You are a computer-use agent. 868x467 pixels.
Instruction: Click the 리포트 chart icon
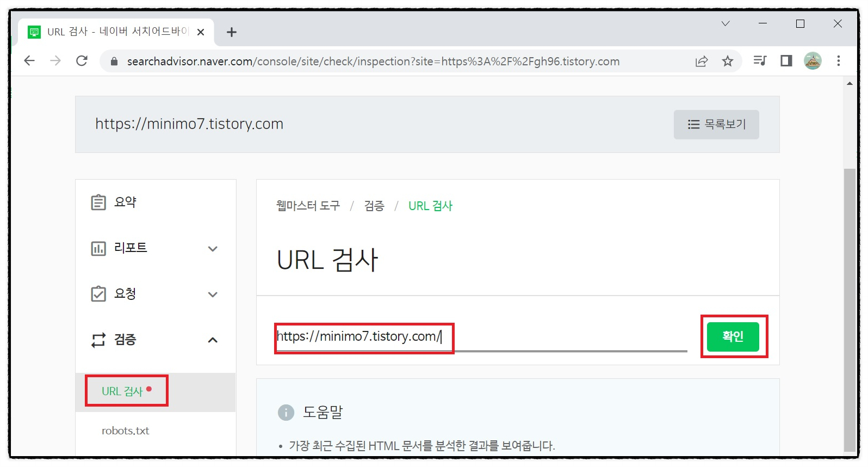[x=98, y=249]
